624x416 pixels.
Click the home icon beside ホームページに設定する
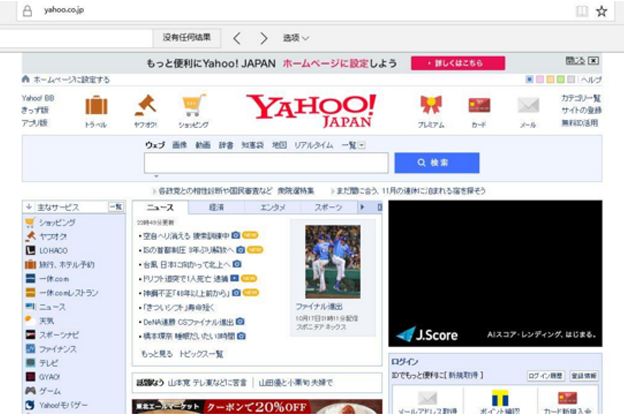tap(26, 79)
